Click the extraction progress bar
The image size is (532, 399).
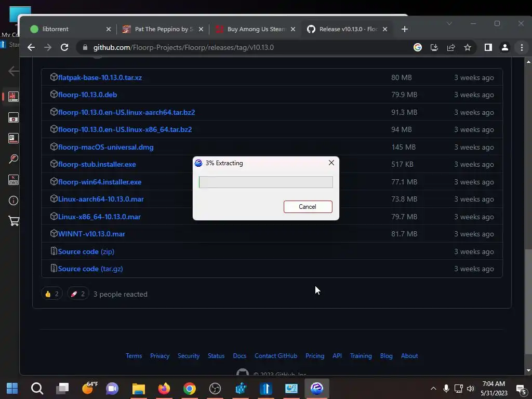(x=265, y=182)
